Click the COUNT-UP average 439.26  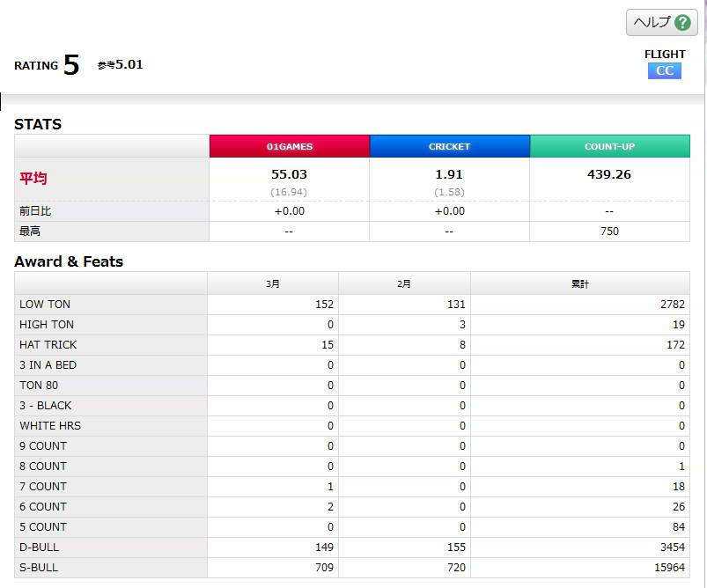[609, 174]
